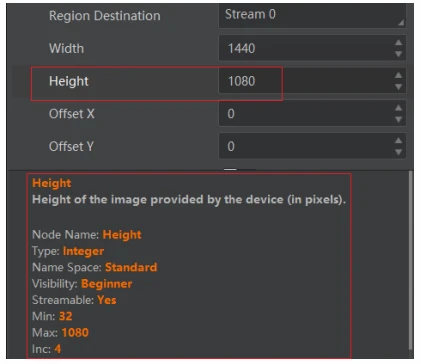Decrease Width with the down arrow
Screen dimensions: 421x364
click(398, 54)
